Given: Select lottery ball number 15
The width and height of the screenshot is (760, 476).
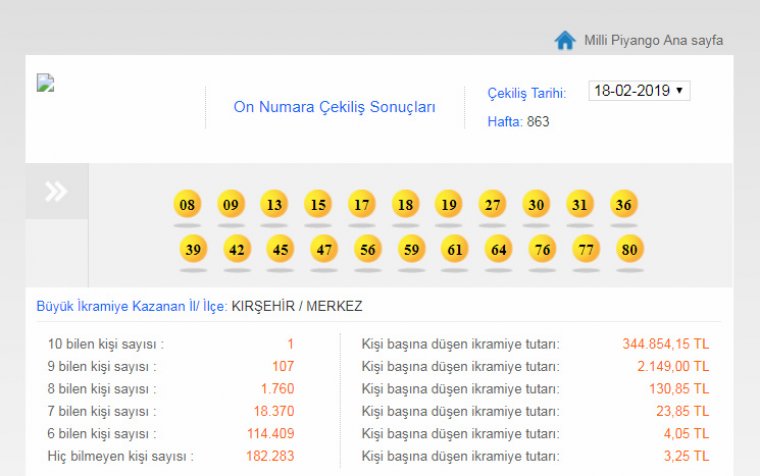Looking at the screenshot, I should [x=318, y=204].
